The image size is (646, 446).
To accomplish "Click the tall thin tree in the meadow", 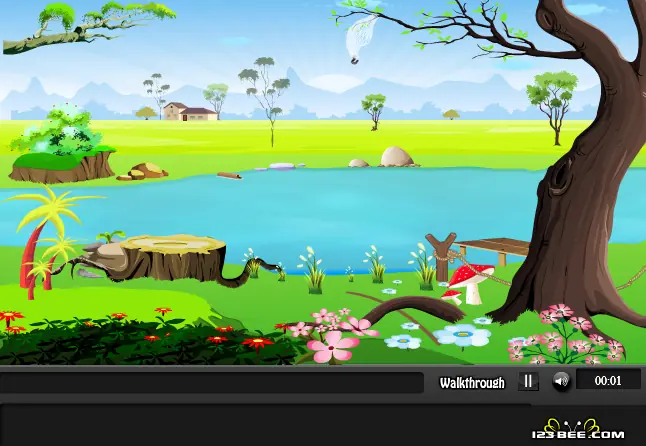I will pos(266,101).
